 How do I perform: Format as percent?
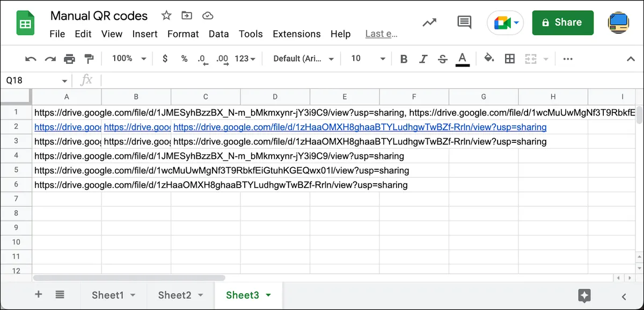(184, 59)
